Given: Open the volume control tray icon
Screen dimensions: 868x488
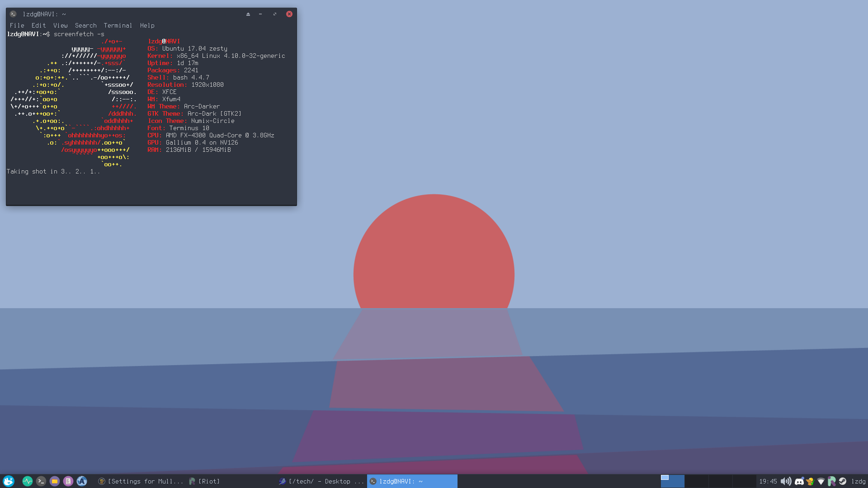Looking at the screenshot, I should [786, 481].
